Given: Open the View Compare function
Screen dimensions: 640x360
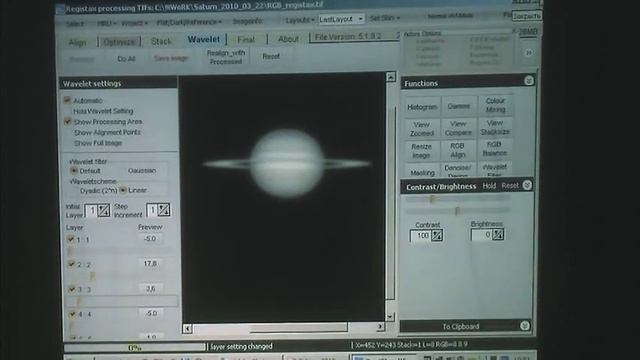Looking at the screenshot, I should pos(458,128).
